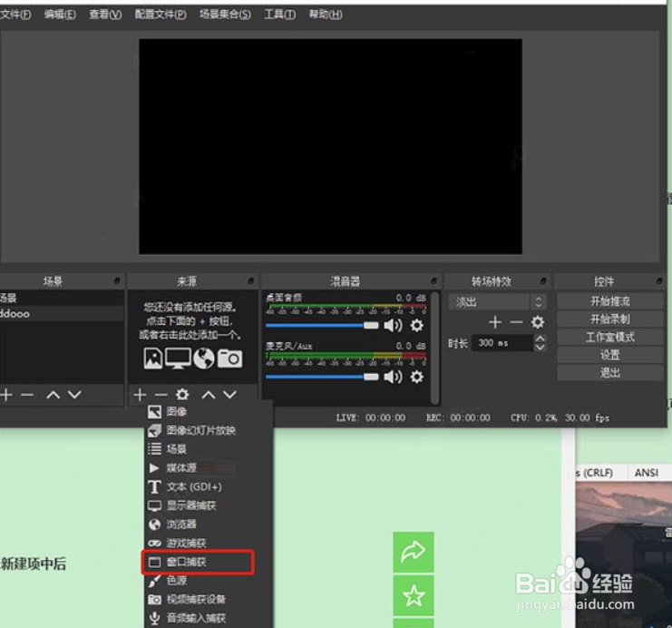Open source properties gear under 来源
The width and height of the screenshot is (672, 628).
[182, 395]
